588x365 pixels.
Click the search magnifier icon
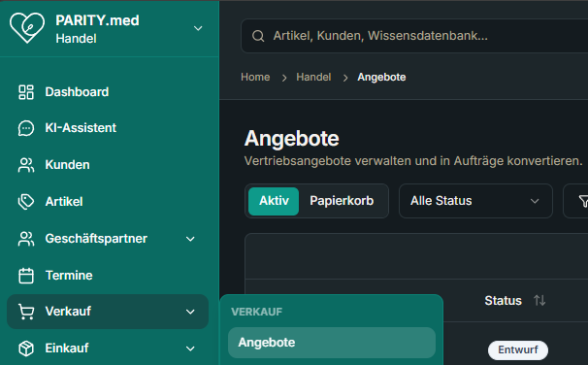pos(258,36)
